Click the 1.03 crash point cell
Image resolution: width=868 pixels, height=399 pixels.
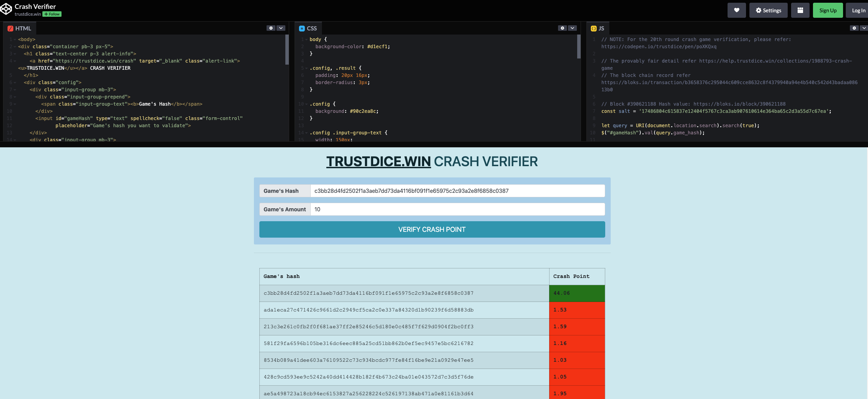point(577,360)
